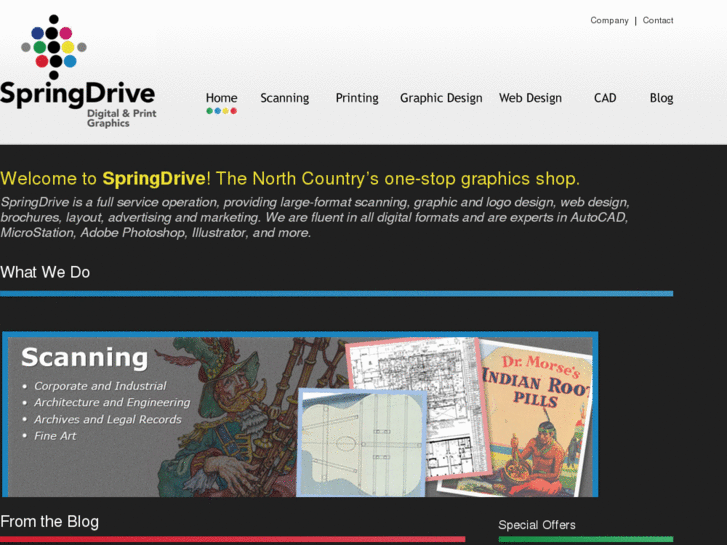Click the "From the Blog" heading

point(49,522)
